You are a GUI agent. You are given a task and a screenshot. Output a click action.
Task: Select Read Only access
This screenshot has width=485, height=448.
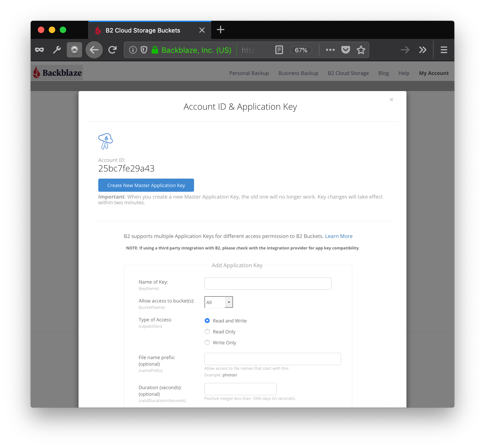point(207,331)
